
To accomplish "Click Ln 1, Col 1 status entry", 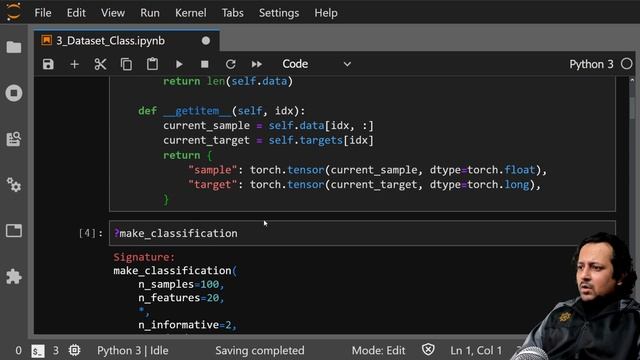I will coord(476,351).
